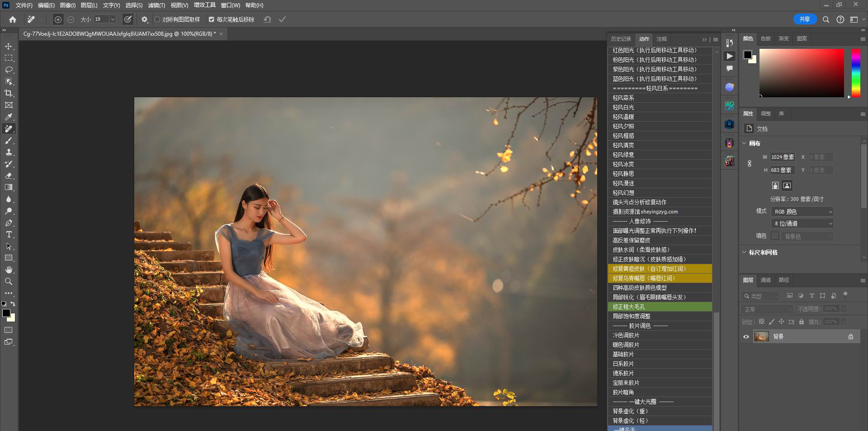Switch to the 通道 tab
This screenshot has width=868, height=431.
coord(765,280)
